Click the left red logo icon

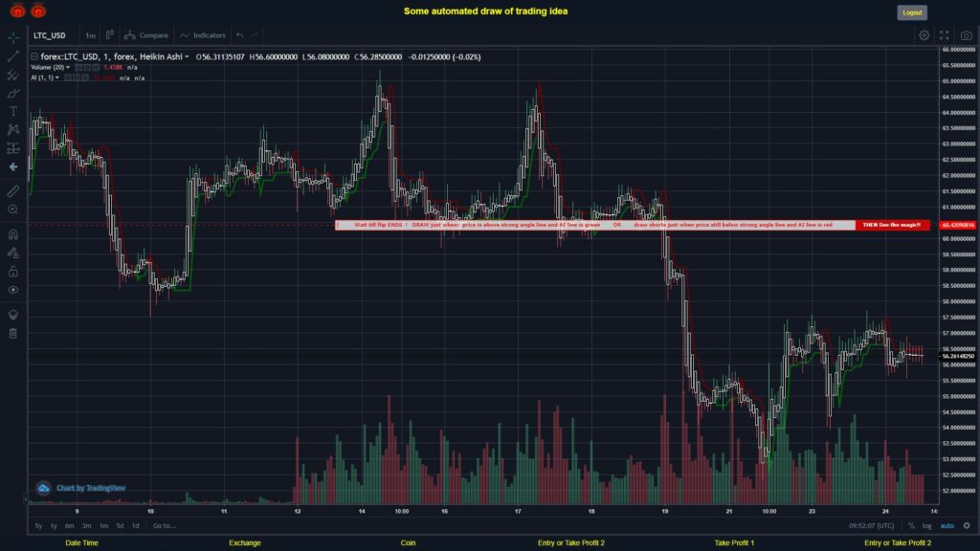(x=17, y=11)
